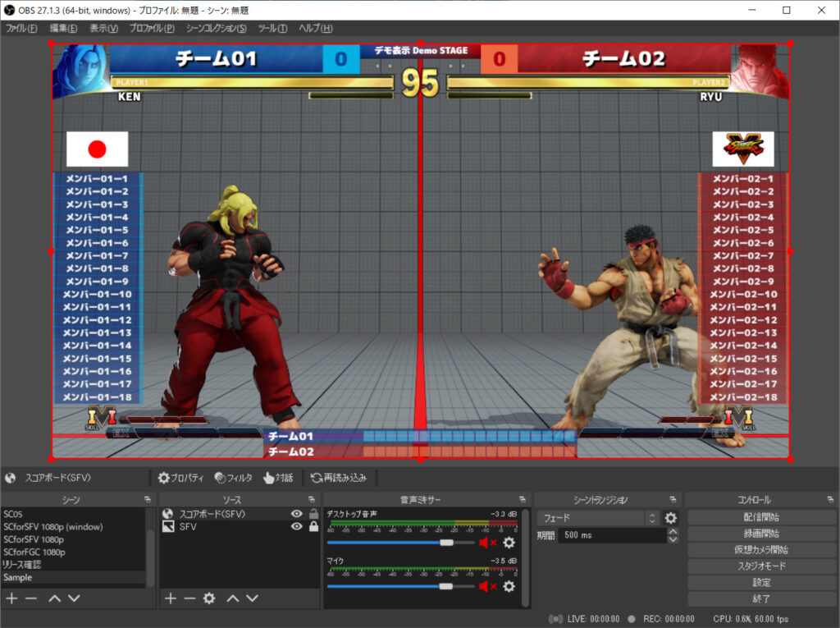The height and width of the screenshot is (628, 840).
Task: Click the REC 00:00:00 status indicator
Action: tap(661, 619)
